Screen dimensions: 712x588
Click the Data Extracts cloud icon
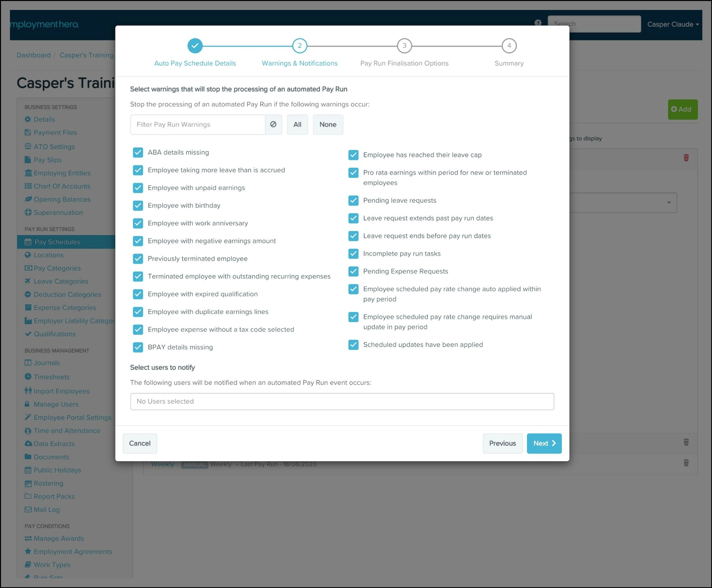tap(28, 443)
